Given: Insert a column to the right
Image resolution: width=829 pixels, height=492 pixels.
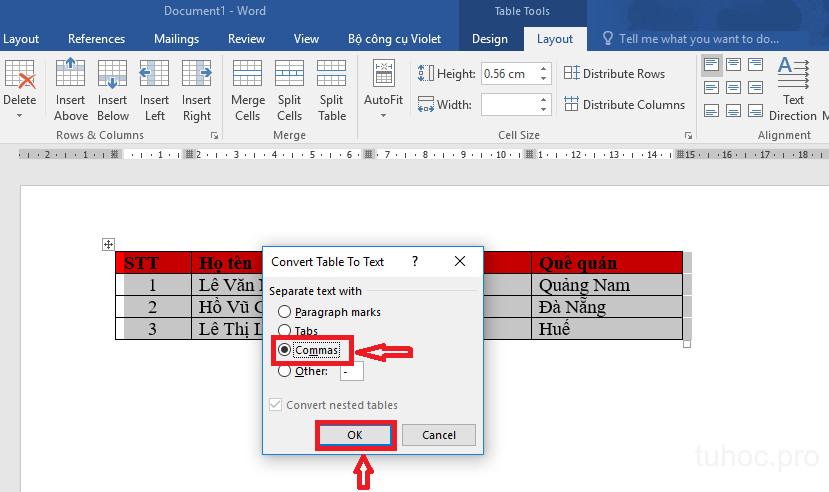Looking at the screenshot, I should [197, 90].
